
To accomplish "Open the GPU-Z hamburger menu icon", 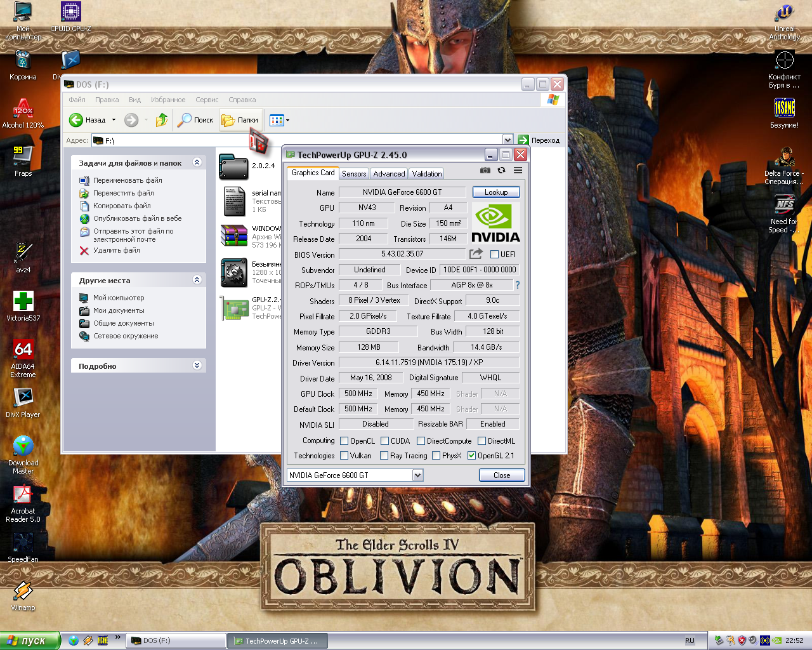I will coord(518,170).
